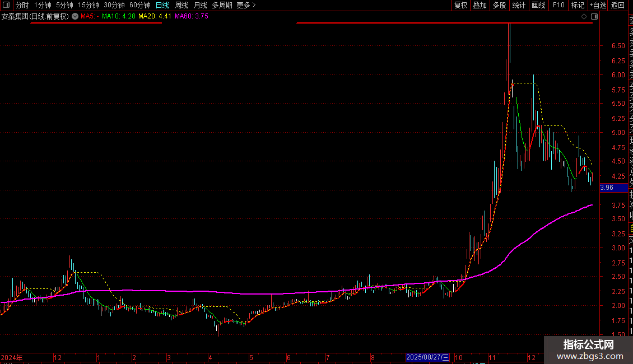Expand the 更多 period options
Image resolution: width=633 pixels, height=364 pixels.
click(246, 5)
